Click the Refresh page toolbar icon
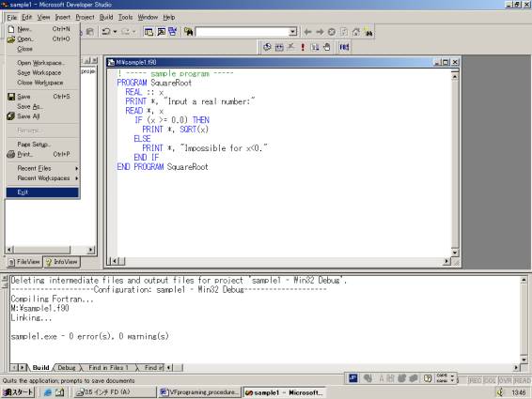The width and height of the screenshot is (532, 399). pos(344,32)
